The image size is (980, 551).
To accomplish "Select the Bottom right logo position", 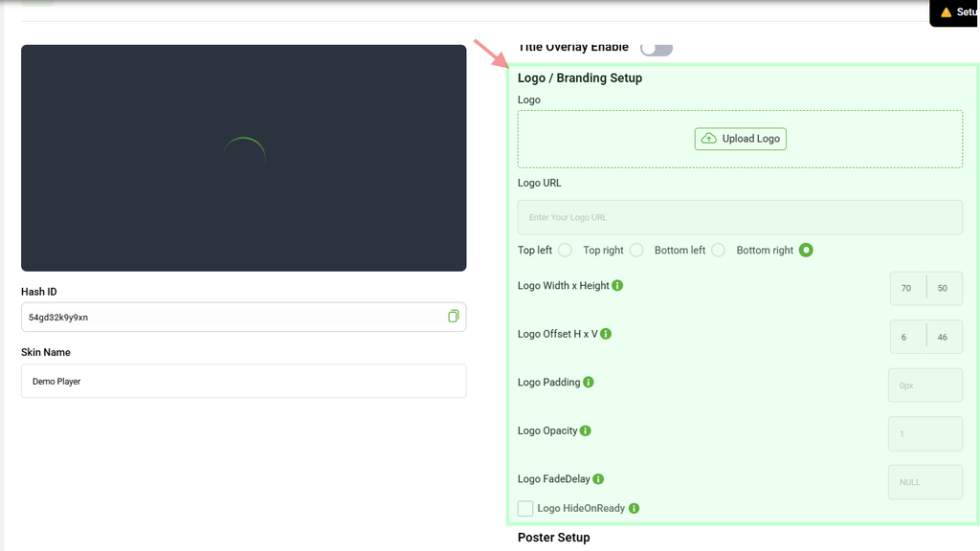I will [x=806, y=251].
